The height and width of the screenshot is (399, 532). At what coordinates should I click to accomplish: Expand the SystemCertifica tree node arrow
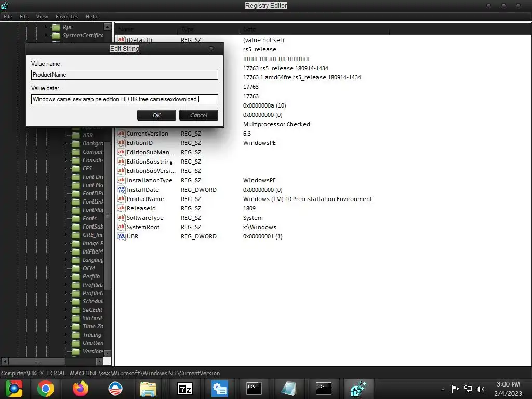point(46,35)
